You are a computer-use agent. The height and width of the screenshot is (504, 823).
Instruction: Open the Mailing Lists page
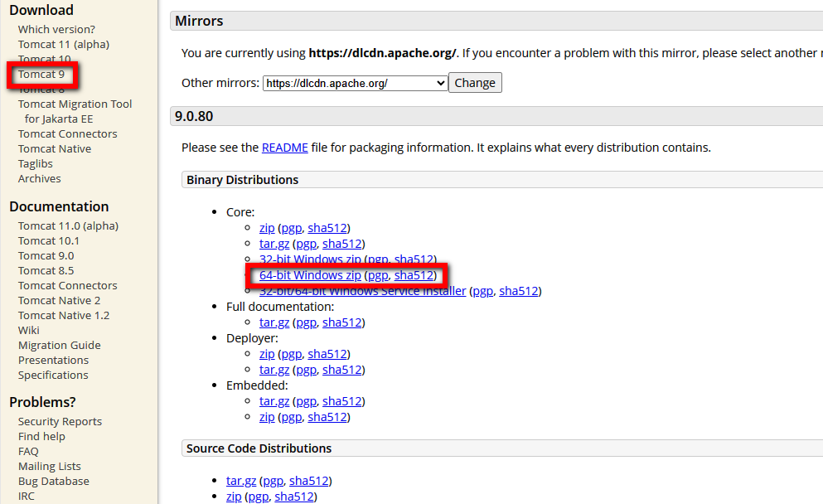click(50, 466)
